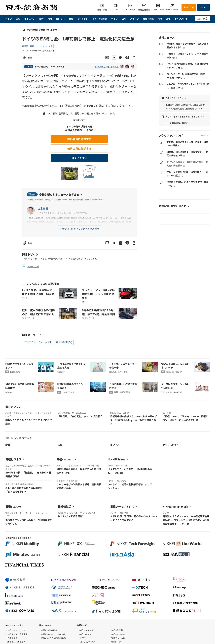The width and height of the screenshot is (215, 644).
Task: Share by email using bottom icon
Action: coord(107,243)
